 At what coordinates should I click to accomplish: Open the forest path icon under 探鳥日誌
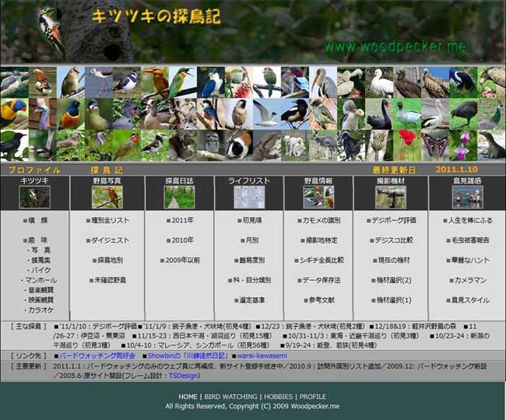point(179,197)
